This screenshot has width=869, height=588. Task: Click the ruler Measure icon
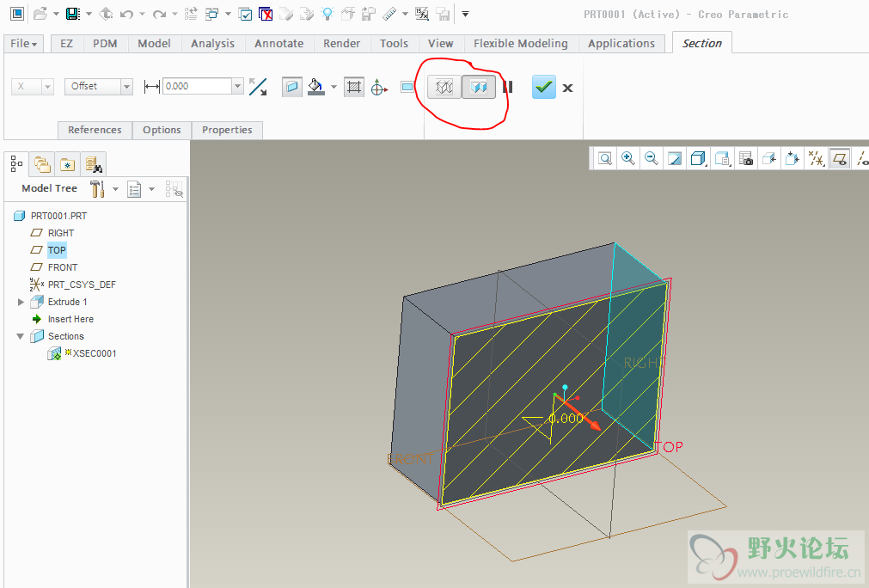click(x=390, y=14)
